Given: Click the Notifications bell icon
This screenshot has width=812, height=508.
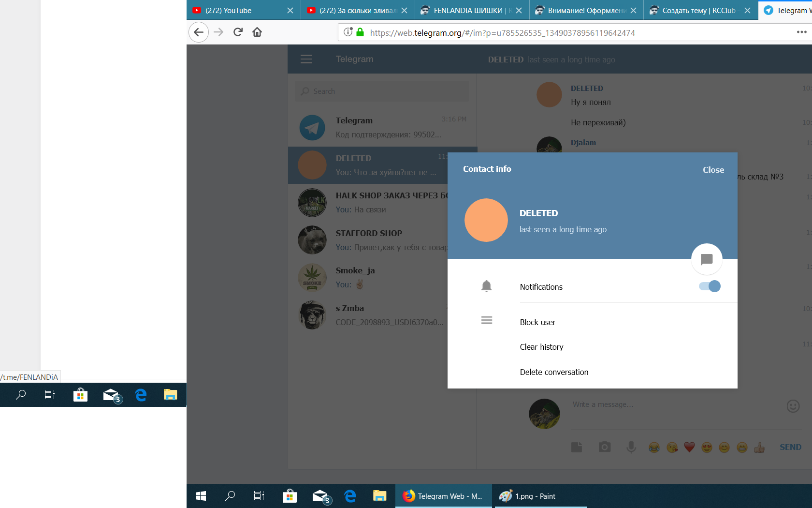Looking at the screenshot, I should pos(487,286).
